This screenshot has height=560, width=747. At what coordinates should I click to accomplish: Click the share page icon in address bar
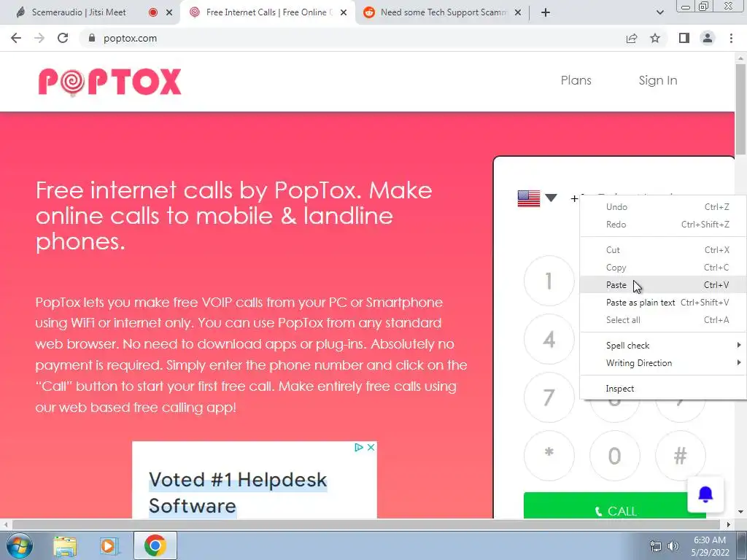pos(632,38)
